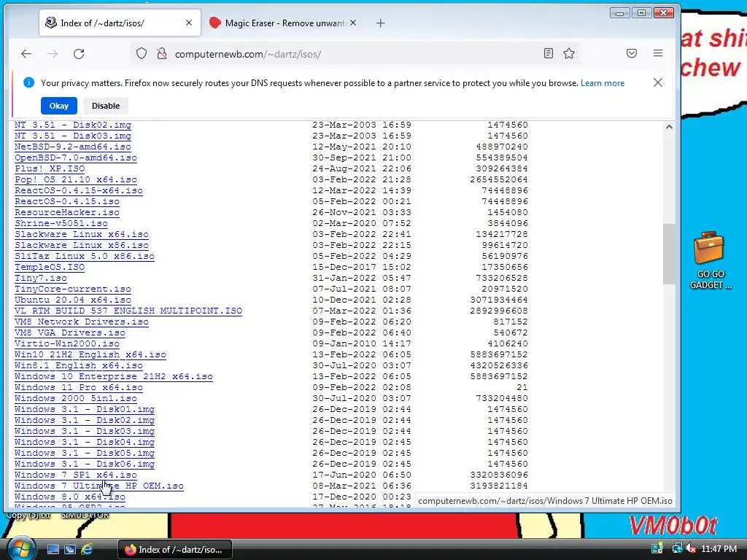The height and width of the screenshot is (560, 747).
Task: Open the GO GO GADGET desktop icon
Action: coord(710,260)
